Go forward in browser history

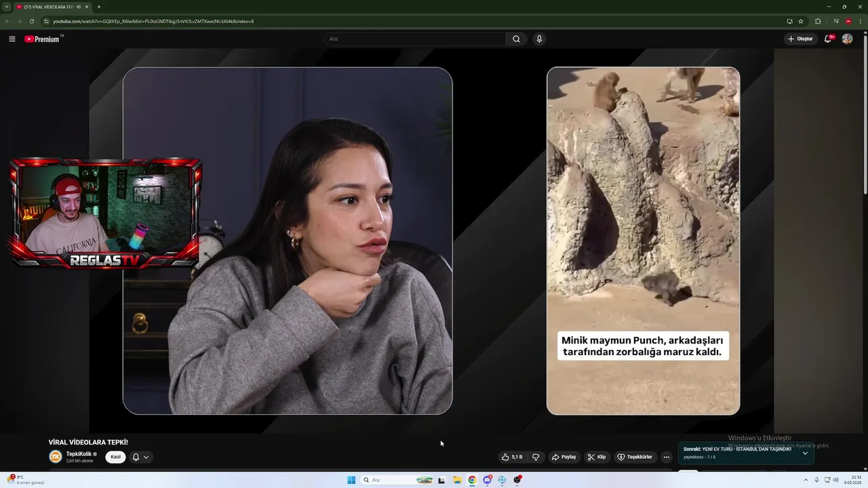[x=19, y=21]
